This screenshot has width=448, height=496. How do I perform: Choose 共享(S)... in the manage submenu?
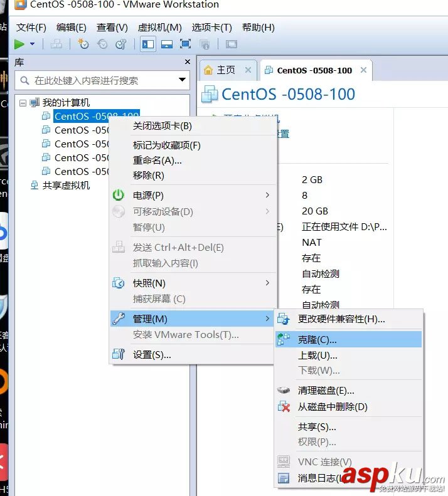tap(348, 427)
